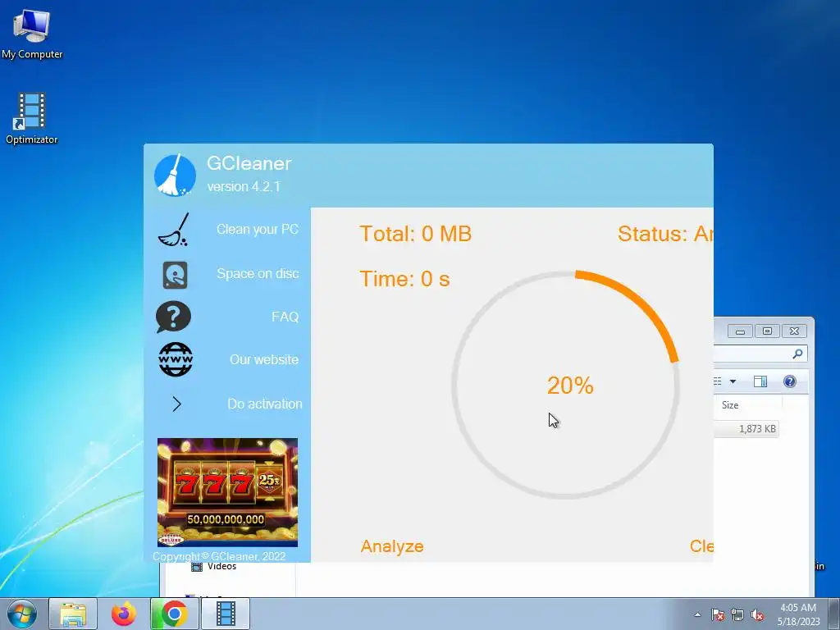
Task: Click the 777 slot machine ad banner
Action: tap(228, 492)
